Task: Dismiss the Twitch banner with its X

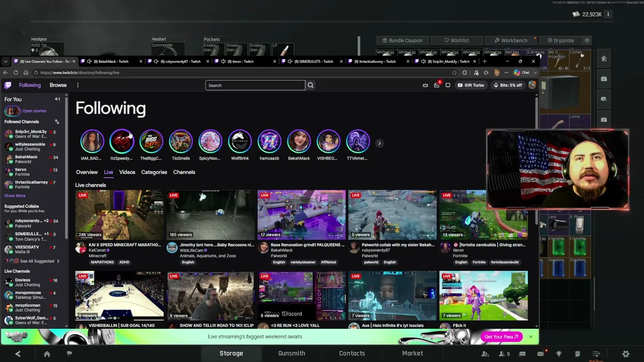Action: coord(531,336)
